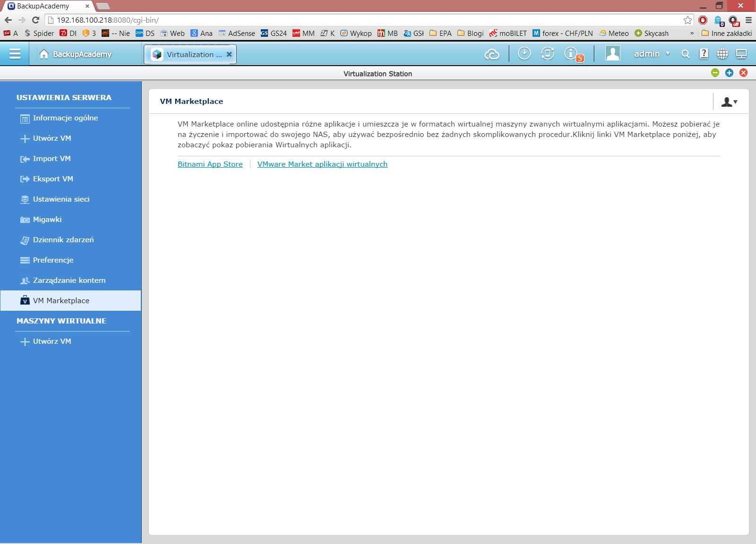This screenshot has width=756, height=544.
Task: Open VMware Market aplikacji wirtualnych link
Action: 322,164
